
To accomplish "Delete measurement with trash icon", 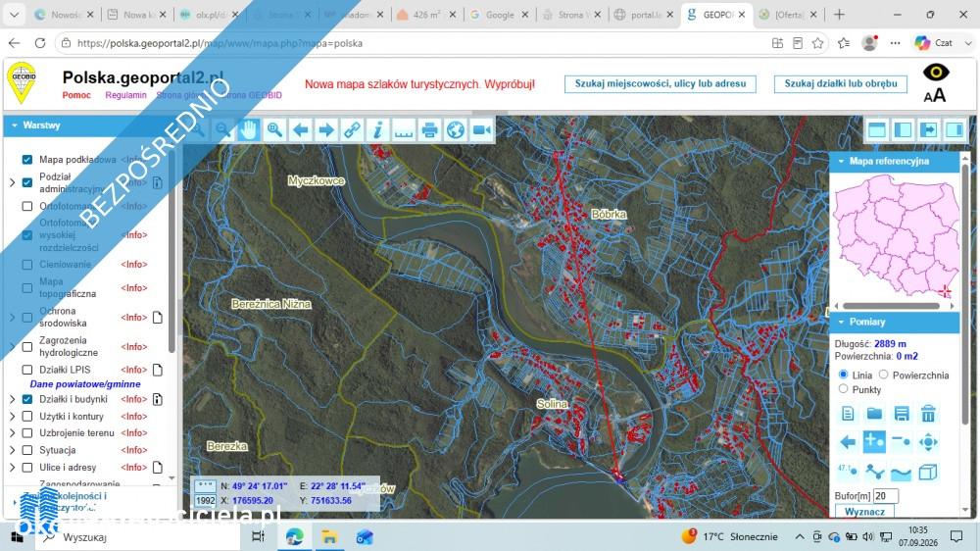I will [x=928, y=414].
